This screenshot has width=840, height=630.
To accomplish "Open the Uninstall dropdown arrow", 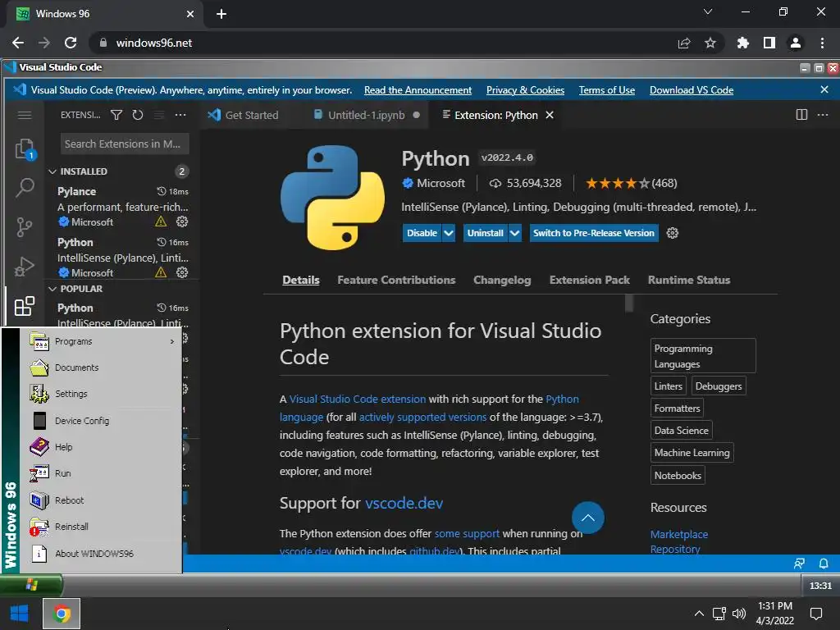I will (x=515, y=233).
